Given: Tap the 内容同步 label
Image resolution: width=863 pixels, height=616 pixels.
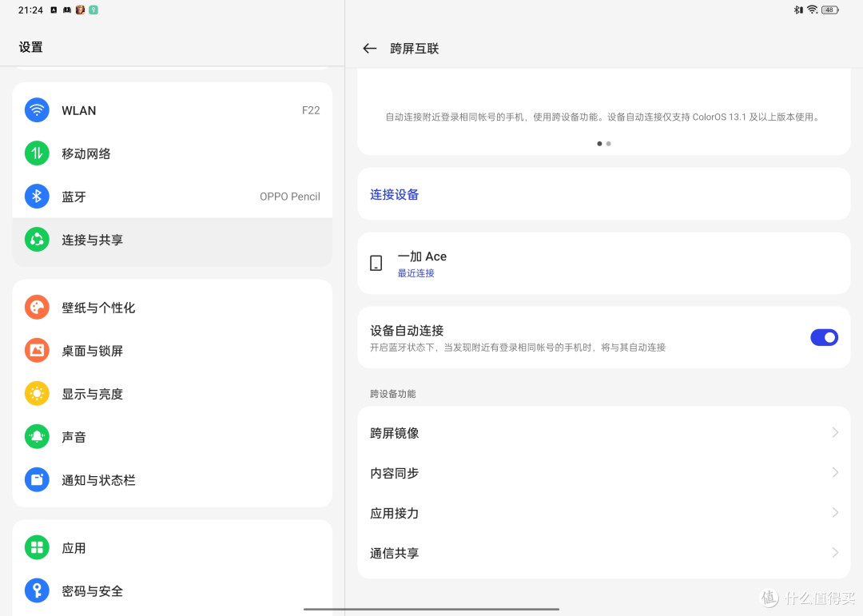Looking at the screenshot, I should point(394,473).
